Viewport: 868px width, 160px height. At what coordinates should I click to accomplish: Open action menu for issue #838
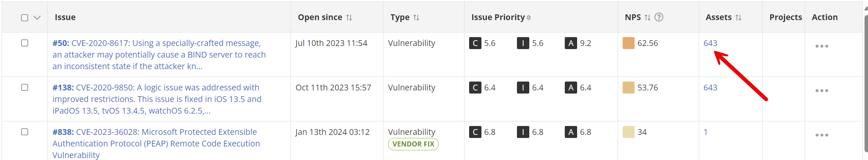821,135
